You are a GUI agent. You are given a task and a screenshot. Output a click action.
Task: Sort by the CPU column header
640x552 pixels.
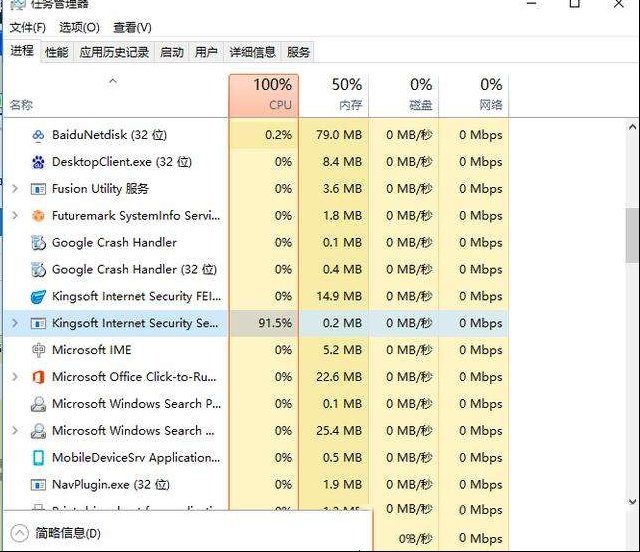click(x=264, y=96)
